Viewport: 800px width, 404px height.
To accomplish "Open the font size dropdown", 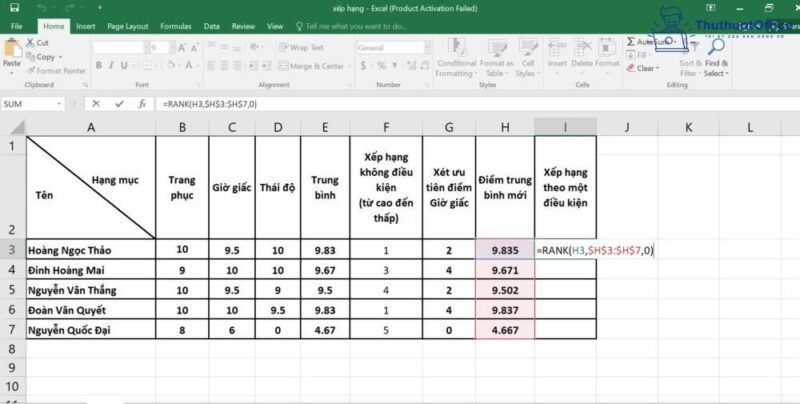I will pos(172,48).
